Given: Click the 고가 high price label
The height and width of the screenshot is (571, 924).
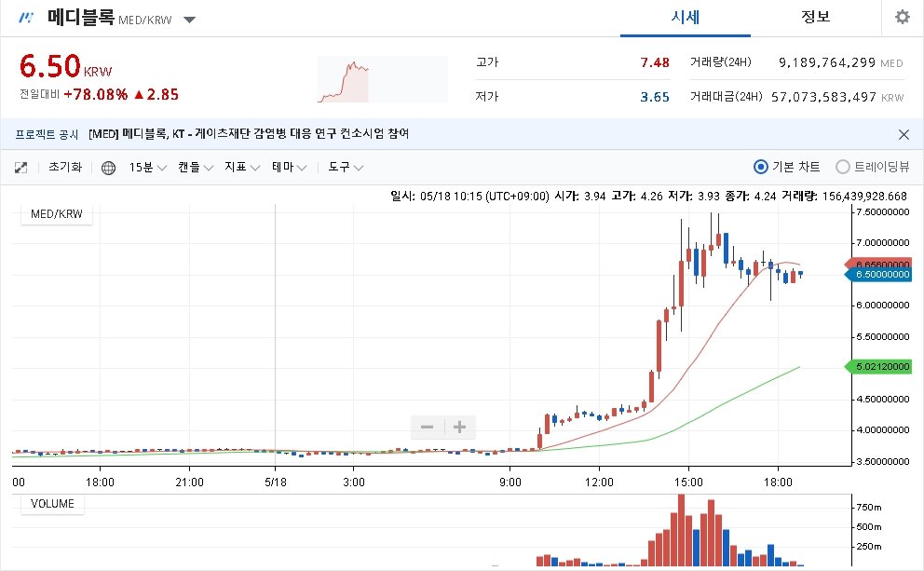Looking at the screenshot, I should click(x=487, y=62).
